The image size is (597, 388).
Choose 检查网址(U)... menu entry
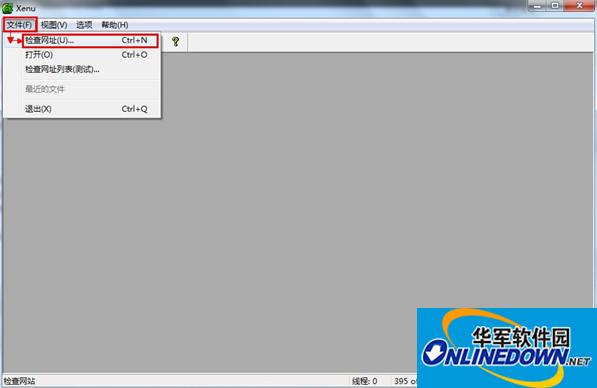(90, 40)
